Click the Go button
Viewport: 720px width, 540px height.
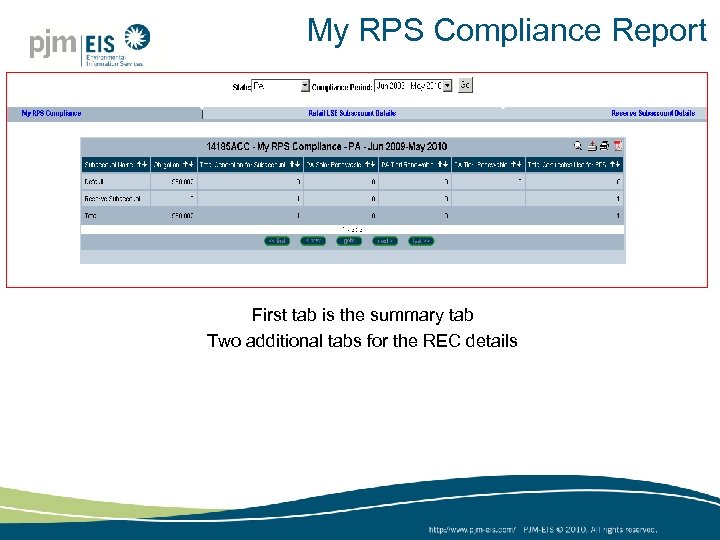pyautogui.click(x=465, y=85)
